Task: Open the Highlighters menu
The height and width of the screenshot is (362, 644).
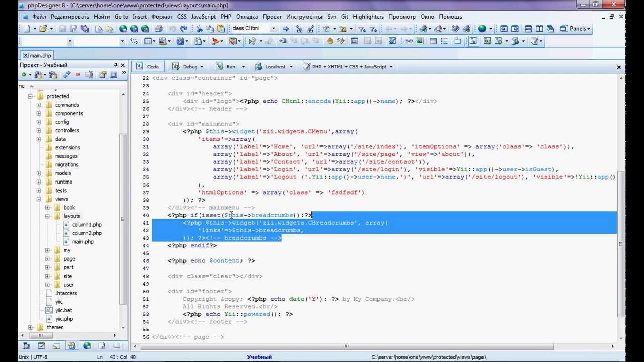Action: coord(368,17)
